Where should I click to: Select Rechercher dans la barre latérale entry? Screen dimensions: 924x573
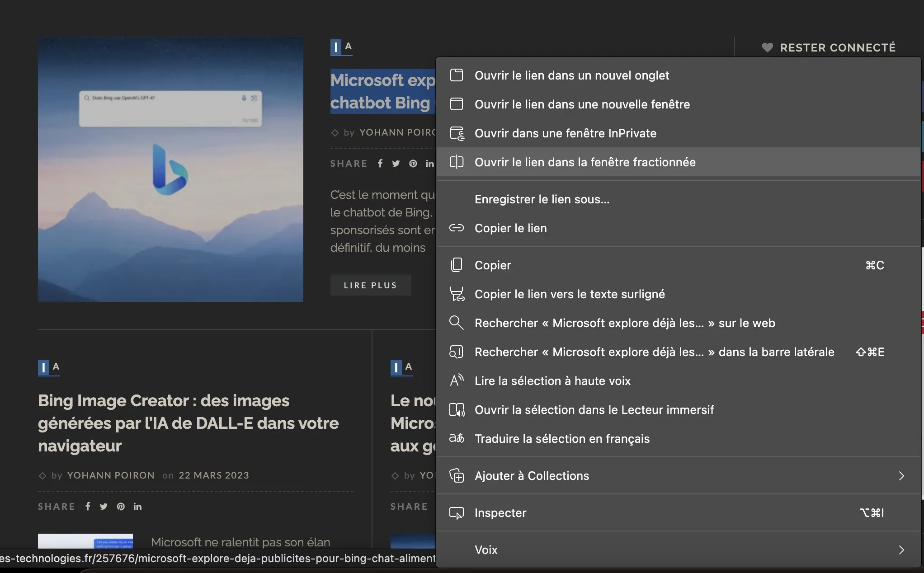click(678, 352)
